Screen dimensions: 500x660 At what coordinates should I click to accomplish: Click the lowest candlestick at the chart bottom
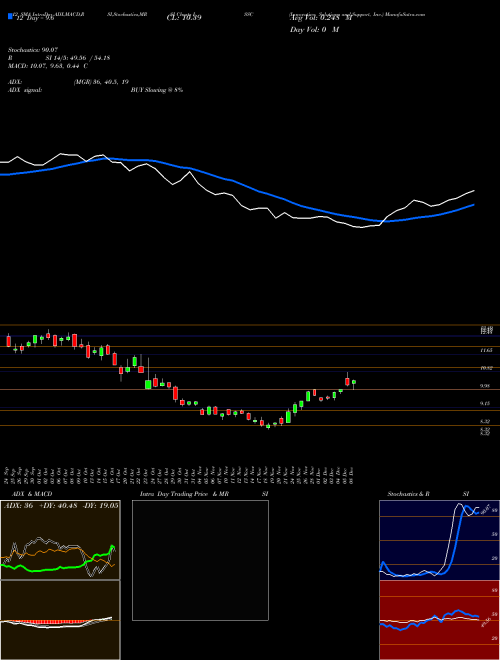tap(268, 426)
